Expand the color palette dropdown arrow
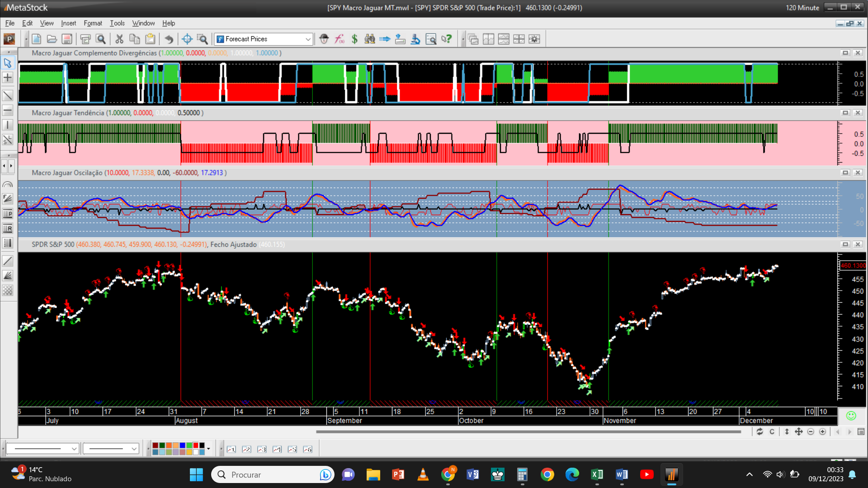Viewport: 868px width, 488px height. coord(208,449)
